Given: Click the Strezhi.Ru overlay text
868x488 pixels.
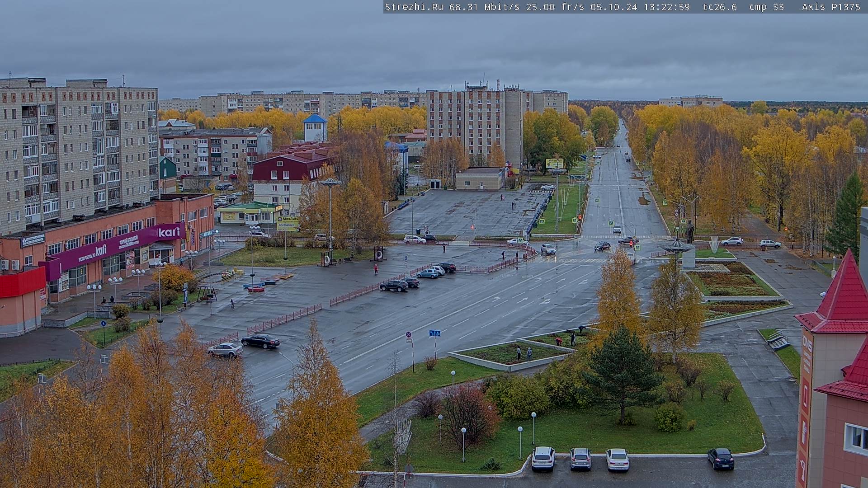Looking at the screenshot, I should tap(414, 7).
